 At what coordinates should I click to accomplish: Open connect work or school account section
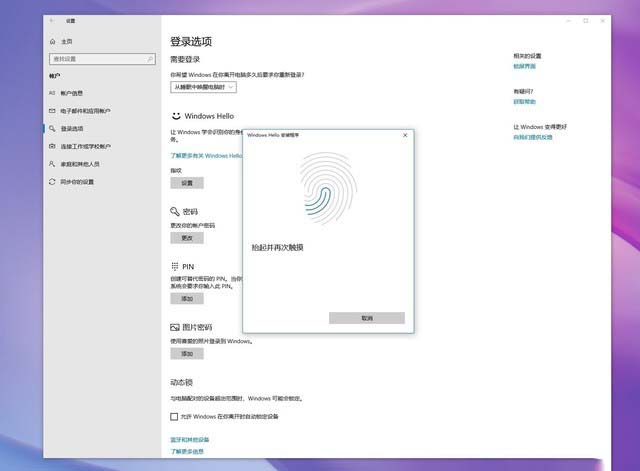click(x=86, y=147)
